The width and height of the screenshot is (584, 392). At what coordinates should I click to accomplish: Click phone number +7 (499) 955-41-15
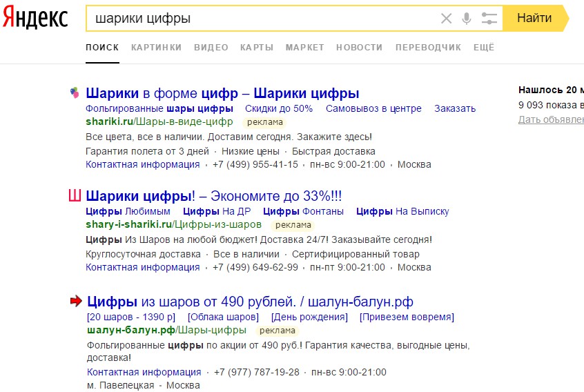pos(255,164)
